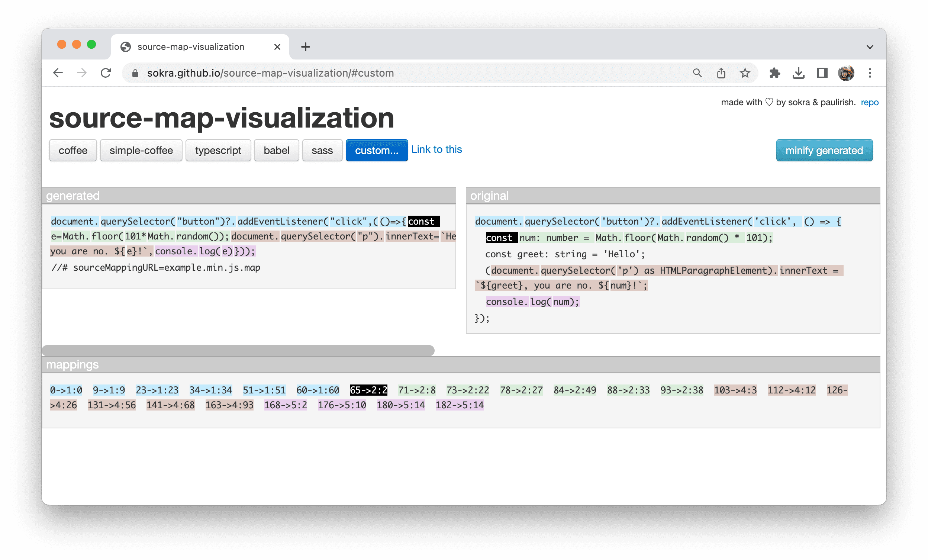Select the 'typescript' preset tab

point(218,151)
